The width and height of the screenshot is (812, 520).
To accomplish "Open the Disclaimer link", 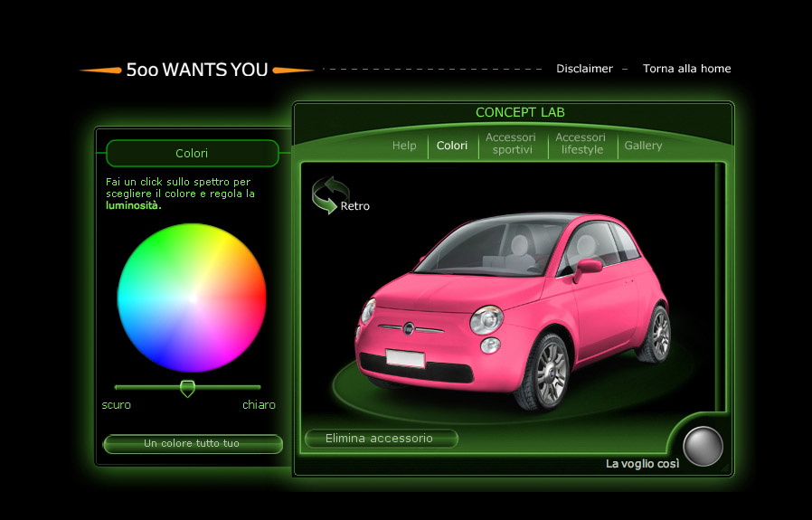I will click(x=584, y=69).
